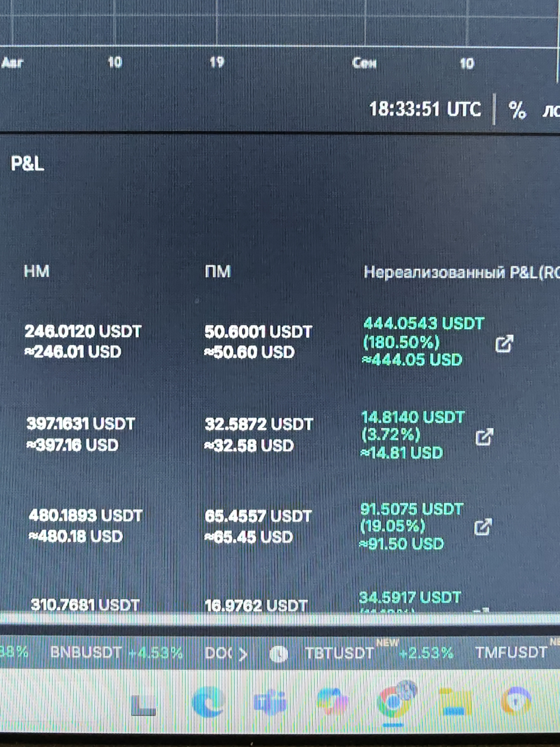
Task: Click the Нереализованный P&L column header
Action: [x=462, y=272]
